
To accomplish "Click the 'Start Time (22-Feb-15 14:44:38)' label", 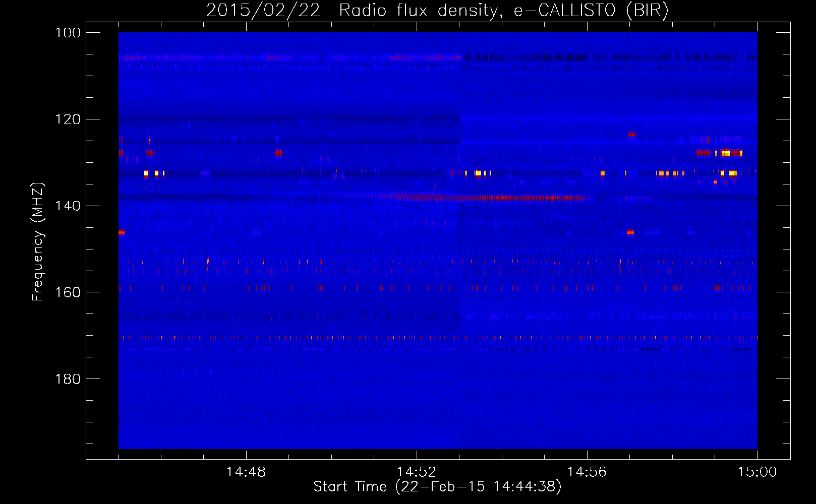I will point(437,487).
